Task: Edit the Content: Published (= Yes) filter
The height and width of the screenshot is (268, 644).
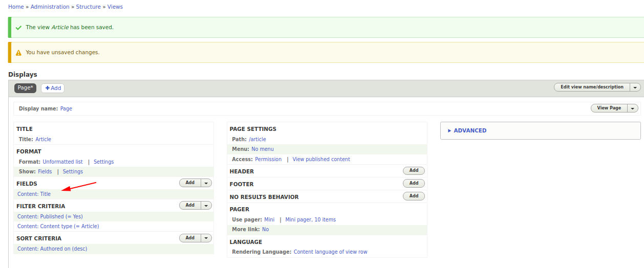Action: pyautogui.click(x=50, y=216)
